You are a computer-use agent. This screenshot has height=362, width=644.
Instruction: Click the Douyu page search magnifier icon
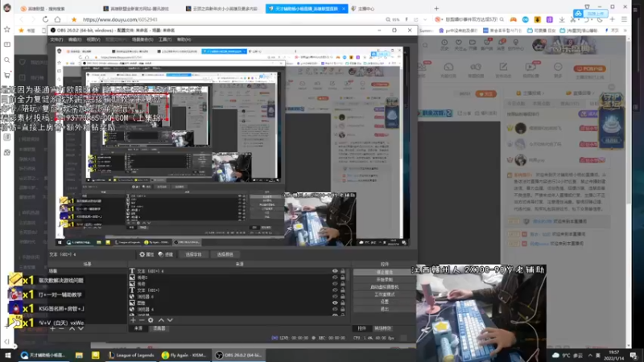[x=425, y=46]
